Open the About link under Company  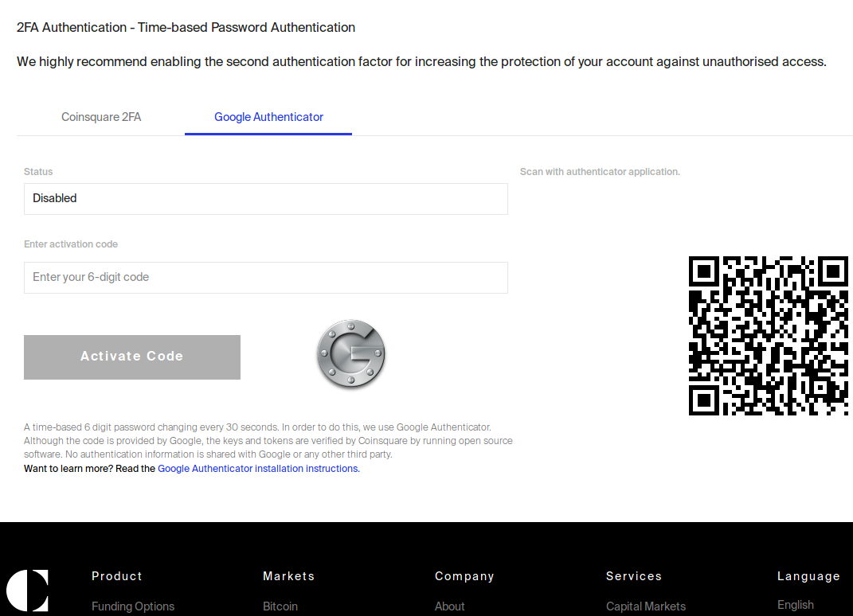pos(449,606)
